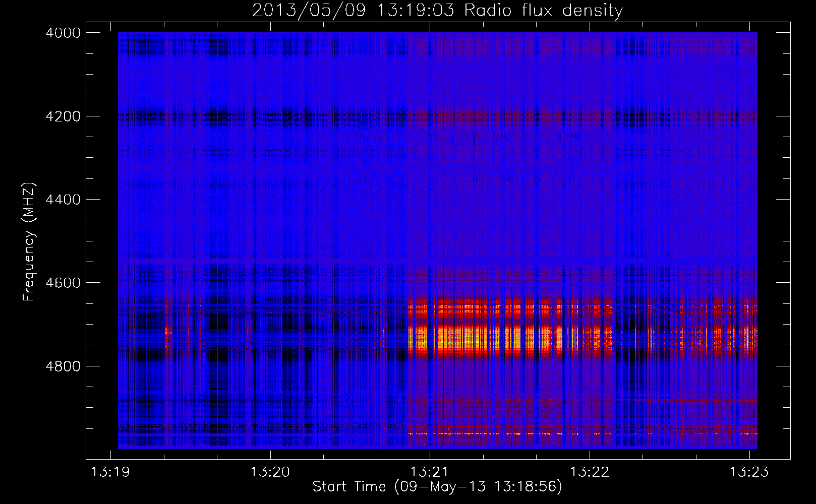Click the 4000 frequency tick label
The width and height of the screenshot is (816, 504).
tap(63, 33)
